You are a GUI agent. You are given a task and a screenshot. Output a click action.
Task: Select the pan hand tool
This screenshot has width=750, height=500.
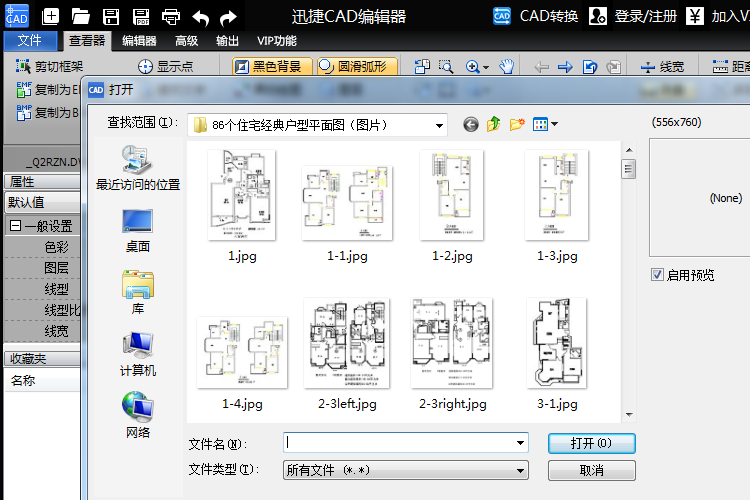[507, 67]
